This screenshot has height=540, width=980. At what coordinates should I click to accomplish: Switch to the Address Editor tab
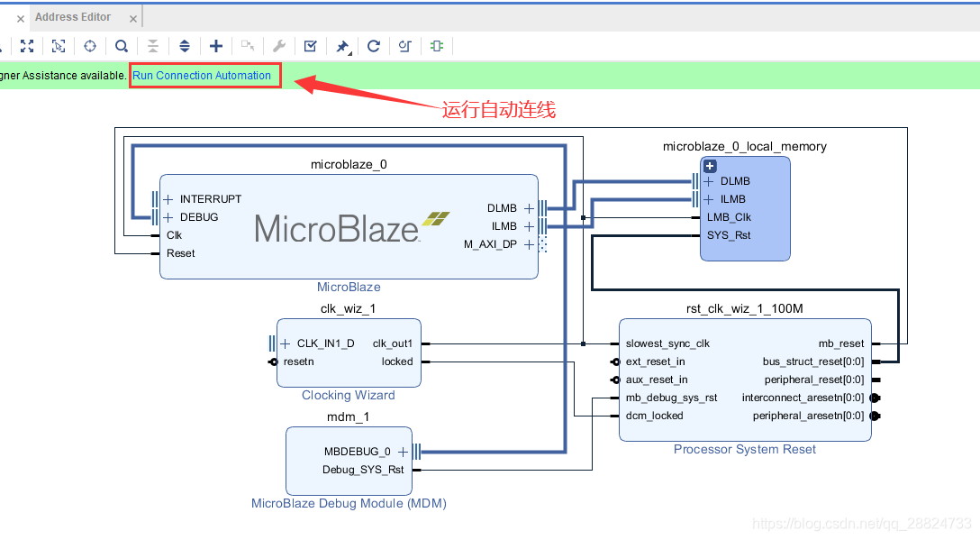(73, 17)
